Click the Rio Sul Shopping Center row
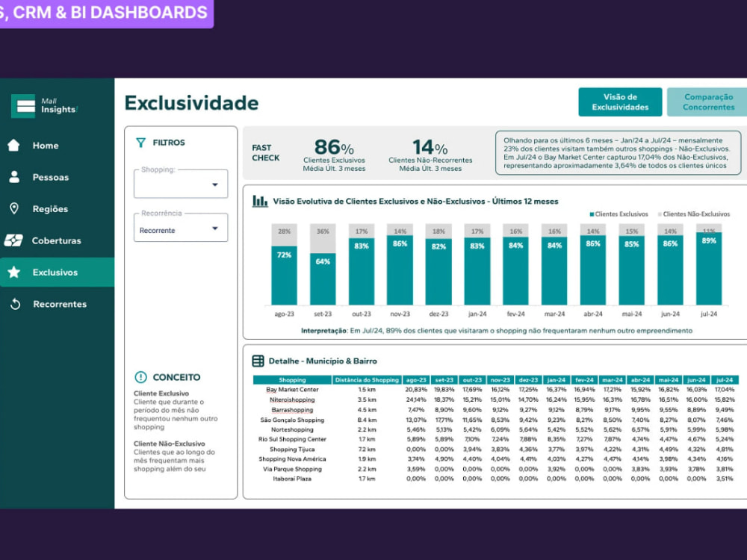 (x=292, y=439)
